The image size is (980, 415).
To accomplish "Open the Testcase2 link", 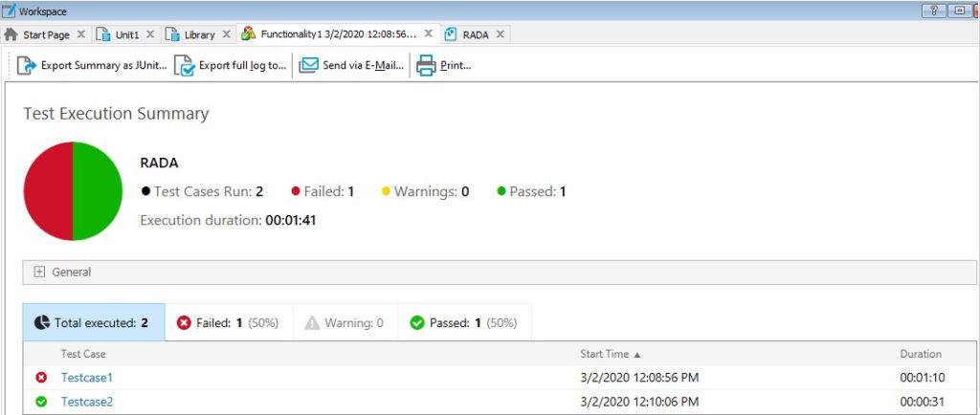I will 87,402.
